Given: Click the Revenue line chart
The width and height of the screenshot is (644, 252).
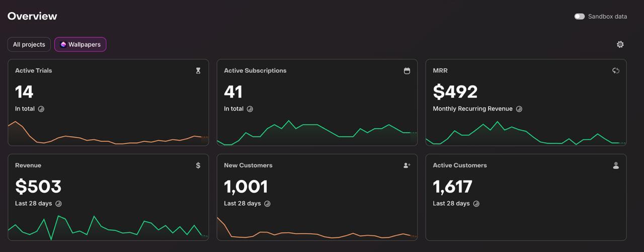Looking at the screenshot, I should [x=108, y=228].
